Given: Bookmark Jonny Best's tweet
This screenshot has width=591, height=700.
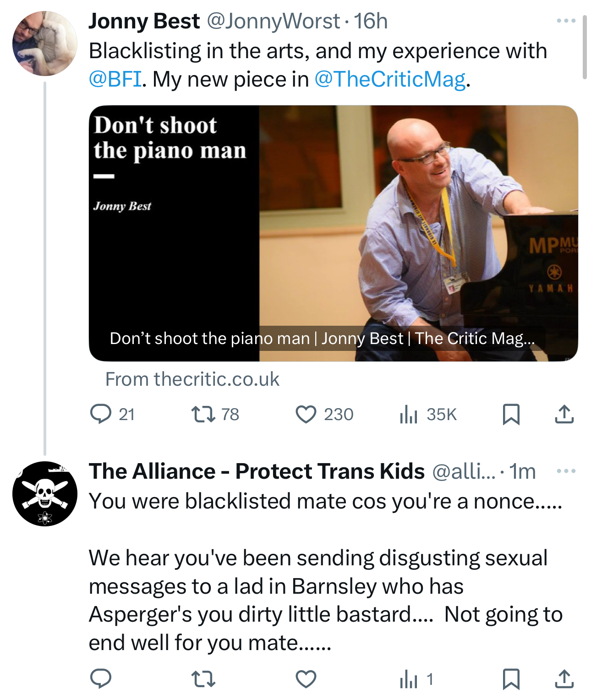Looking at the screenshot, I should (511, 414).
